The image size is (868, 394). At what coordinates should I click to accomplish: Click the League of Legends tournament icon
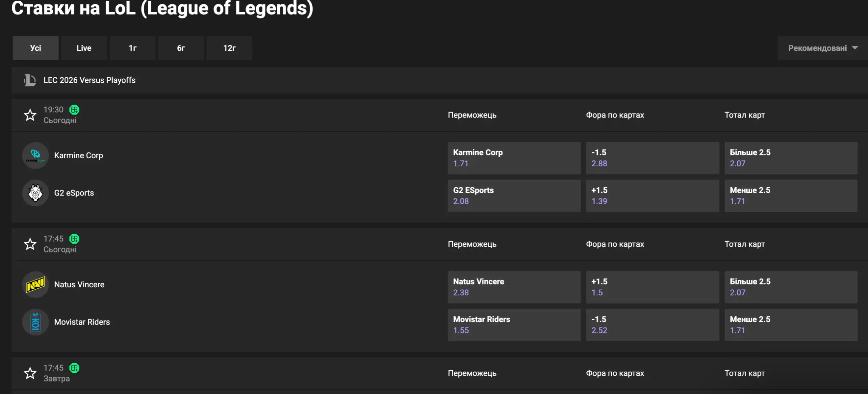pyautogui.click(x=30, y=80)
